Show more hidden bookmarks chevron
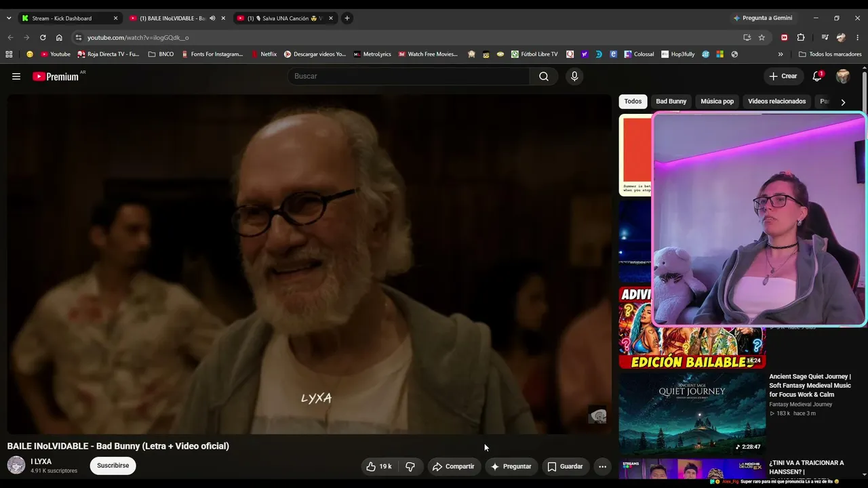The height and width of the screenshot is (488, 868). point(781,54)
